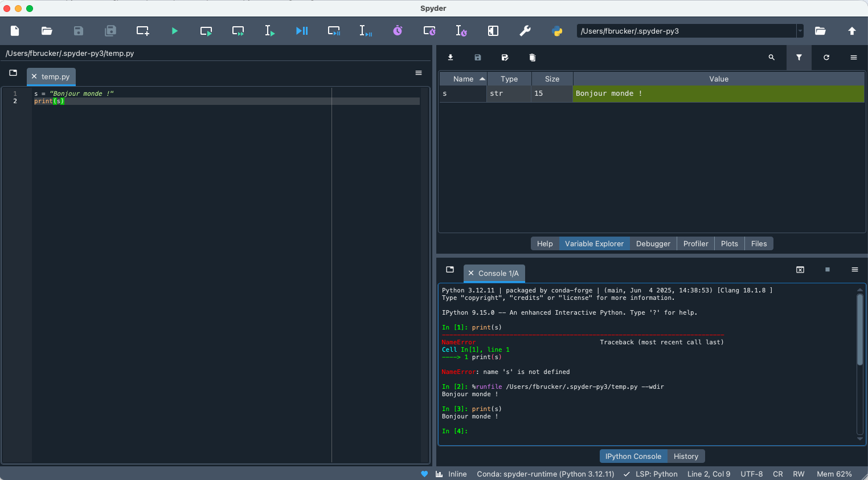Debug the current cell

coord(334,31)
